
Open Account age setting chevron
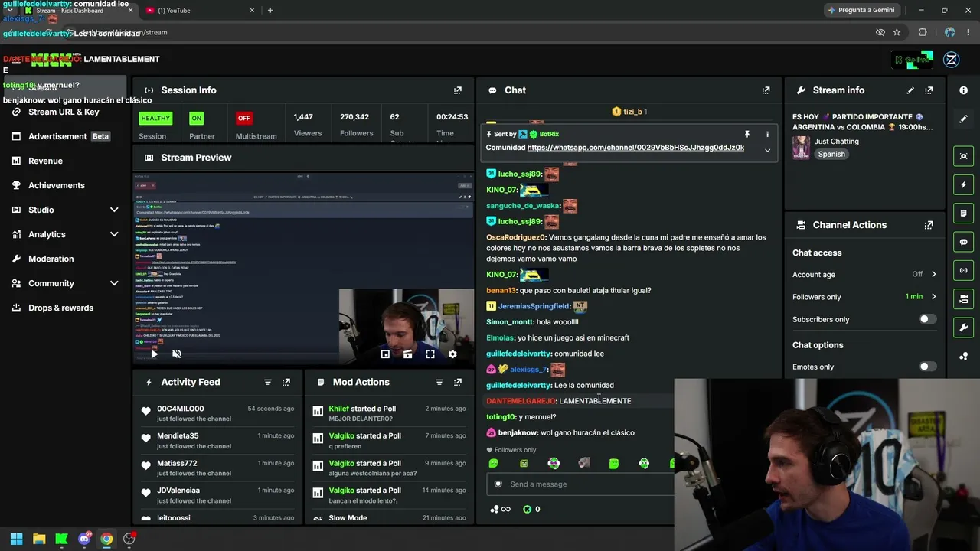[x=933, y=274]
